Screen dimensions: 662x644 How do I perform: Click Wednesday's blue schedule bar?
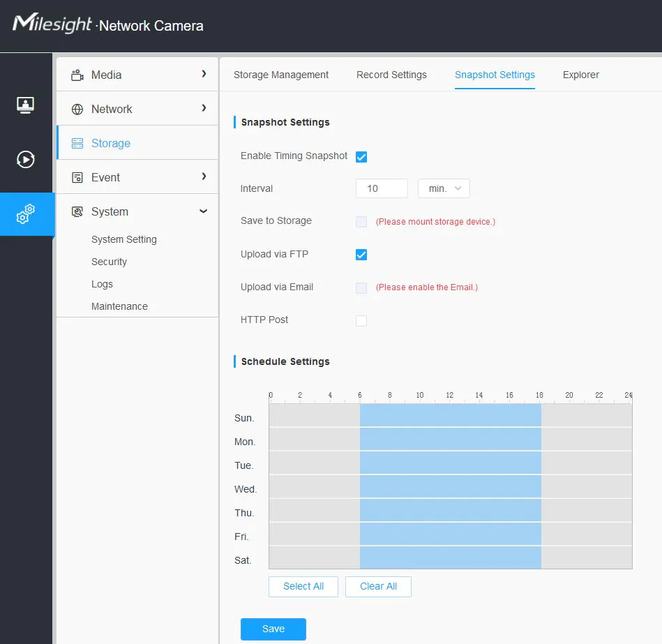coord(451,487)
